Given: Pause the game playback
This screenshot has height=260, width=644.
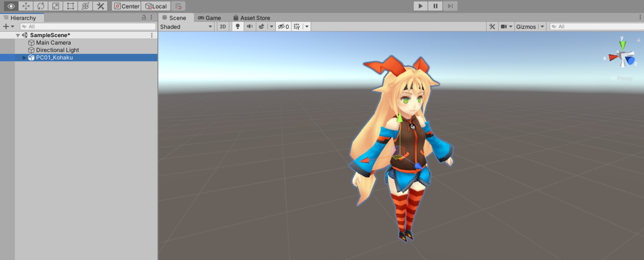Looking at the screenshot, I should pyautogui.click(x=436, y=6).
